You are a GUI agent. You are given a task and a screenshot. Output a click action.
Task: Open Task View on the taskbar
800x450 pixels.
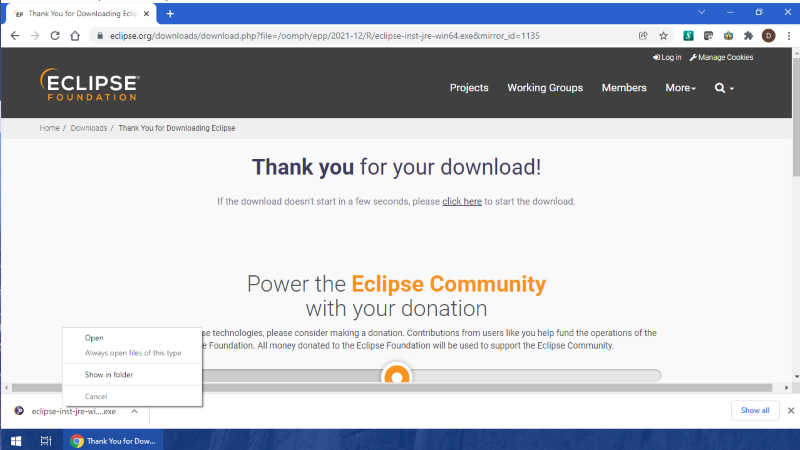[46, 441]
